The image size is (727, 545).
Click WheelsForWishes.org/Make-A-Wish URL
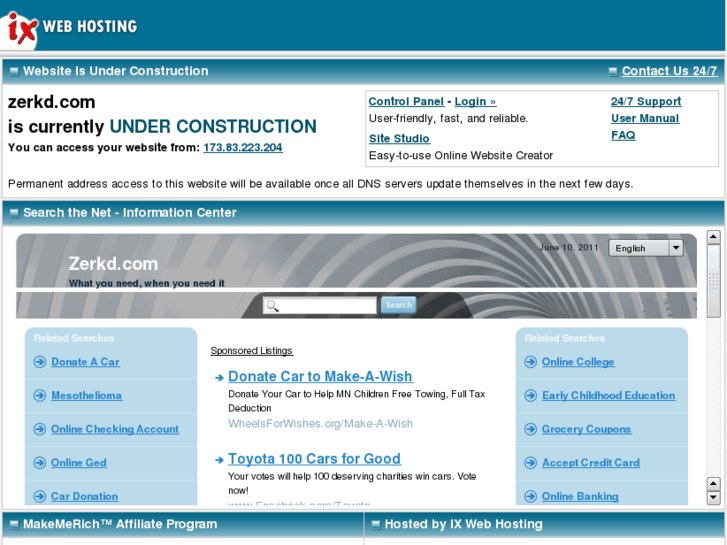(320, 424)
